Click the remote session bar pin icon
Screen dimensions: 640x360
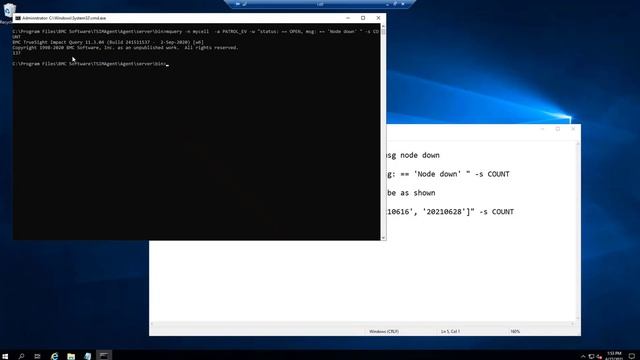click(238, 4)
